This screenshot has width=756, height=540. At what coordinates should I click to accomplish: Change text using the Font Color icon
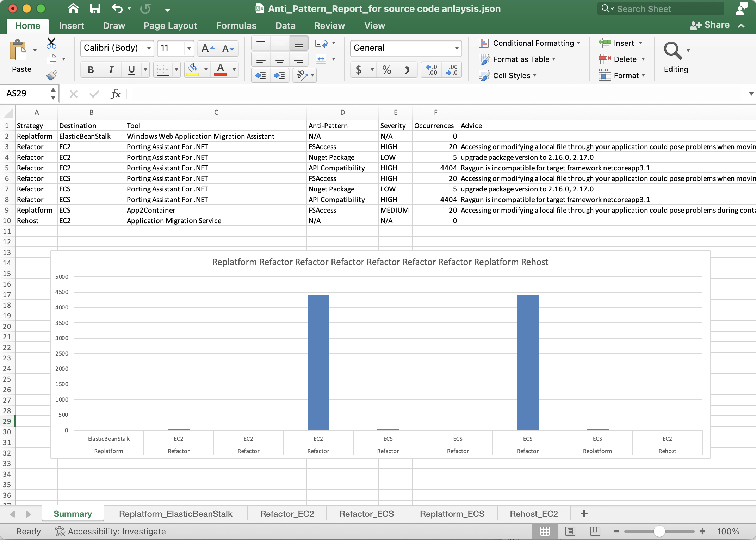click(220, 69)
